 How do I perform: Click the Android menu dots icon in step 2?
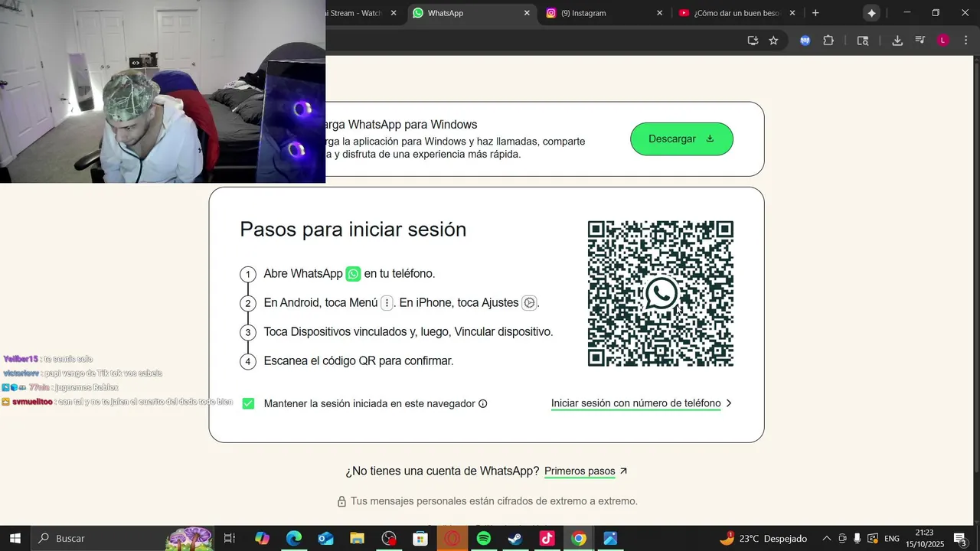tap(387, 303)
